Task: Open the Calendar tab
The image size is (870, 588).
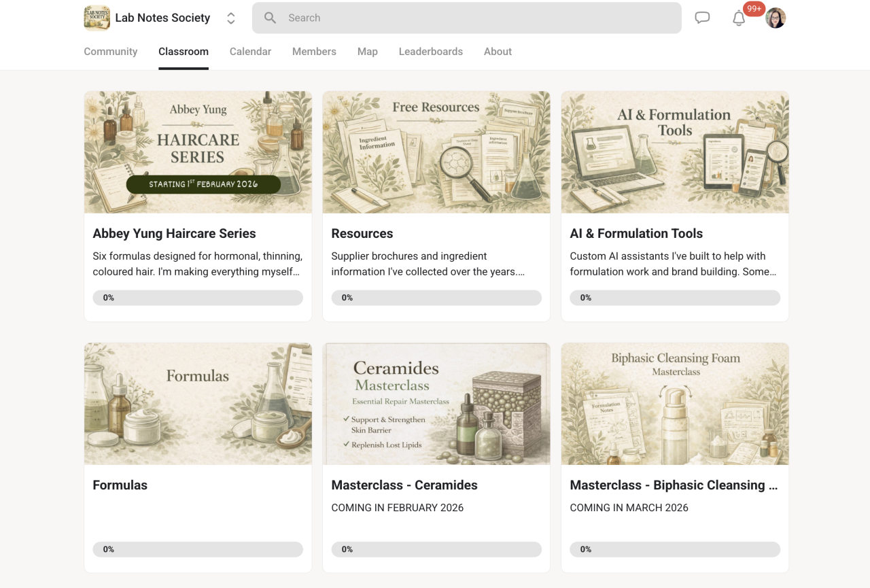Action: coord(250,52)
